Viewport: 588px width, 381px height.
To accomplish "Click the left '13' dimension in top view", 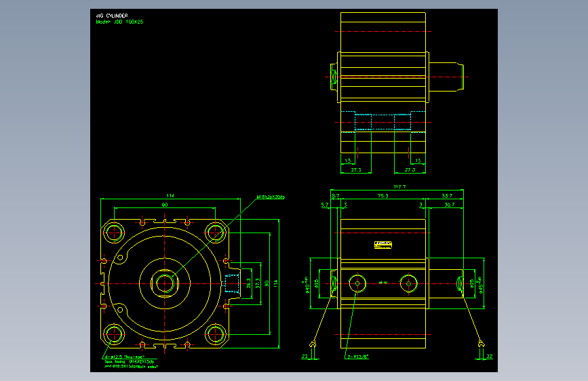I will click(348, 161).
